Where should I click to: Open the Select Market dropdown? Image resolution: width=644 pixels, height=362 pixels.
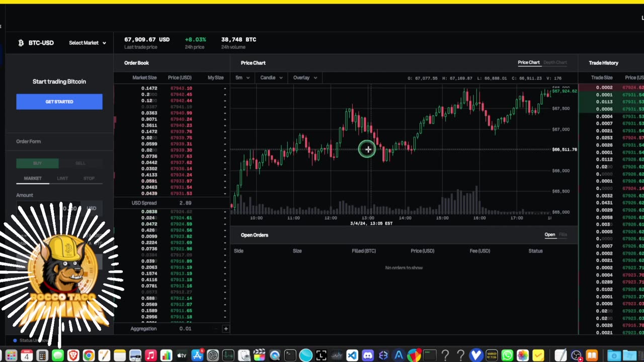tap(88, 43)
